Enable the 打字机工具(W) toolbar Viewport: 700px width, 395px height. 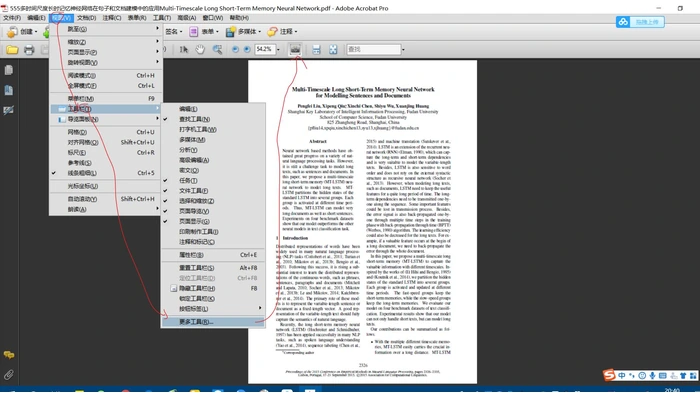click(x=213, y=129)
